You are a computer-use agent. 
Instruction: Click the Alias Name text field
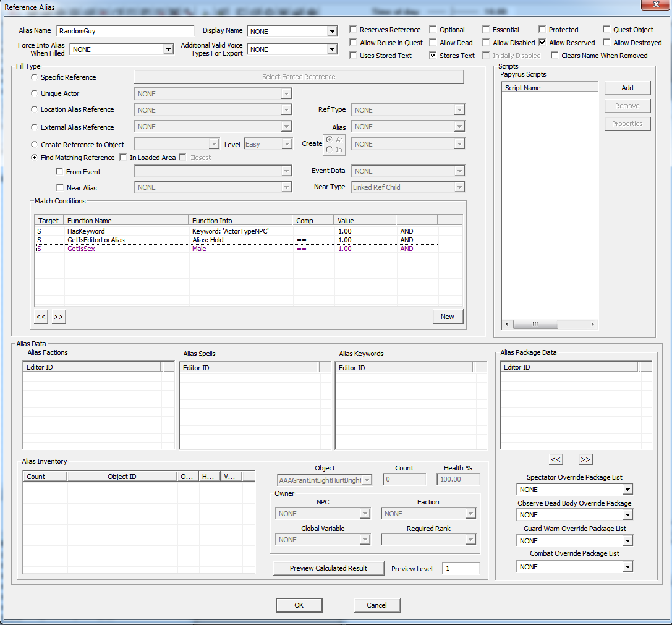pos(125,31)
